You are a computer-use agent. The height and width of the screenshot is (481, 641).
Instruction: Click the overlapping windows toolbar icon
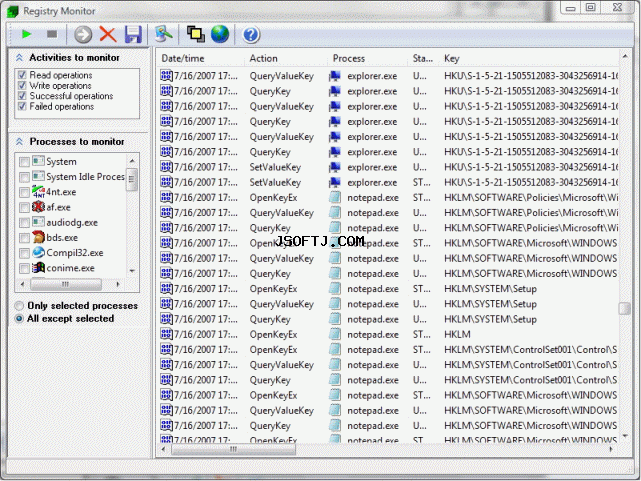pyautogui.click(x=195, y=34)
